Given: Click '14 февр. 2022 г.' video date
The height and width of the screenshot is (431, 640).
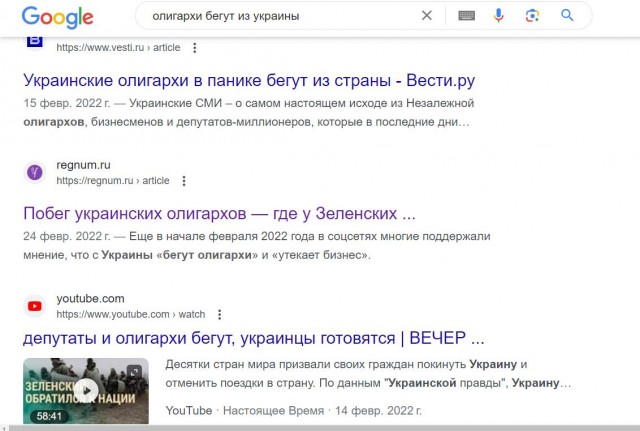Looking at the screenshot, I should tap(378, 410).
